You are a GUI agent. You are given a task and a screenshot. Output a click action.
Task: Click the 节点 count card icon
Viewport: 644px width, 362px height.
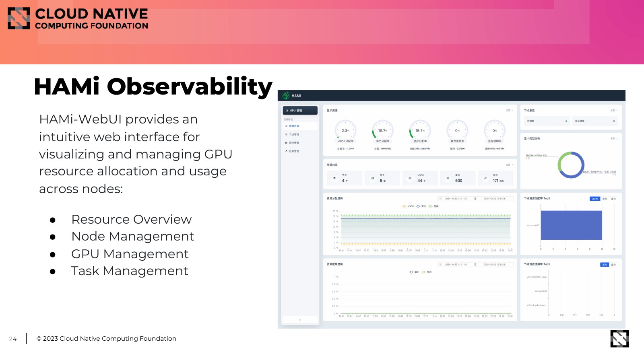coord(334,178)
